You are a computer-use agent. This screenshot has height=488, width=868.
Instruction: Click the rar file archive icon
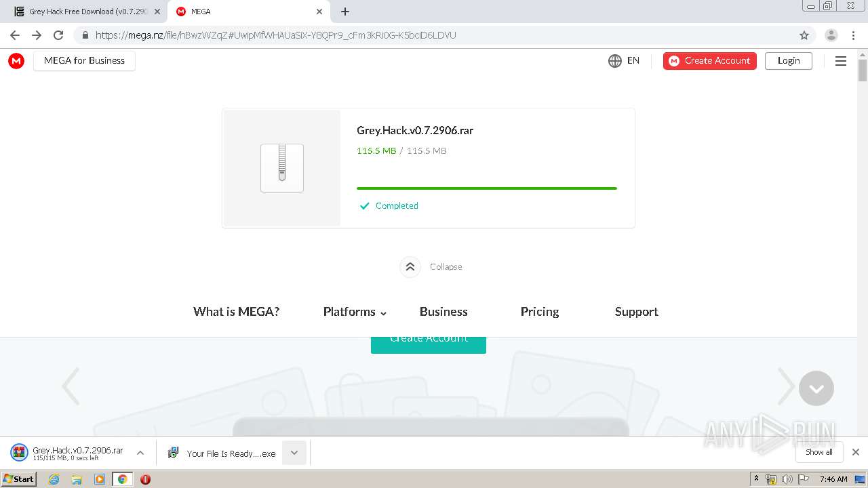(282, 168)
